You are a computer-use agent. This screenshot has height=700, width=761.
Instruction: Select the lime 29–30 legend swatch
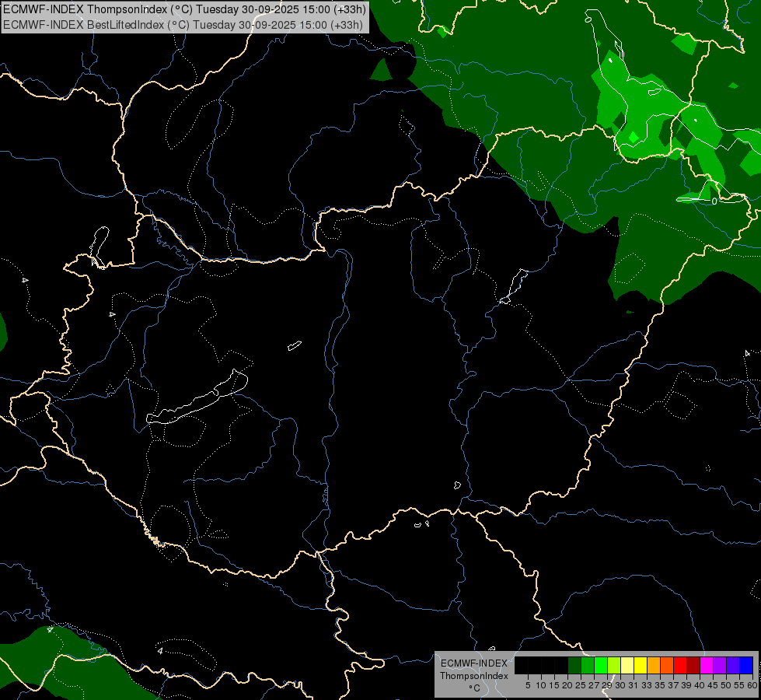pos(613,665)
